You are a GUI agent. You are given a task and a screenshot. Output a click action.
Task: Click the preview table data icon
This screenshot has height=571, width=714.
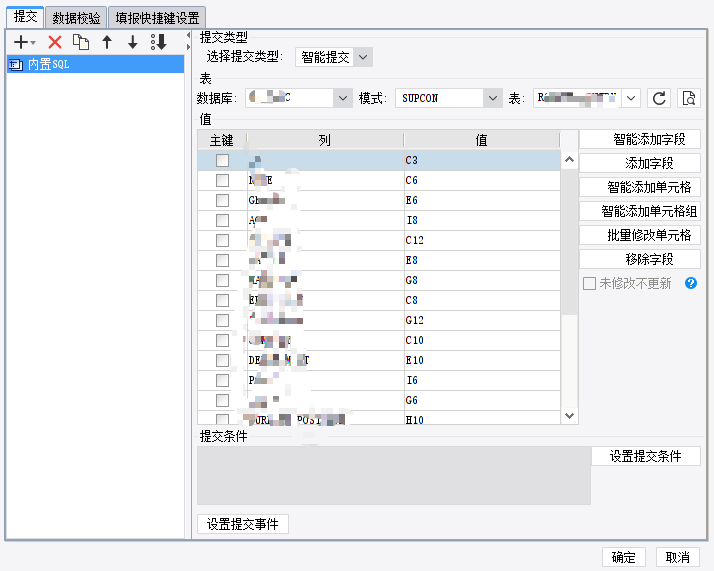pyautogui.click(x=688, y=98)
